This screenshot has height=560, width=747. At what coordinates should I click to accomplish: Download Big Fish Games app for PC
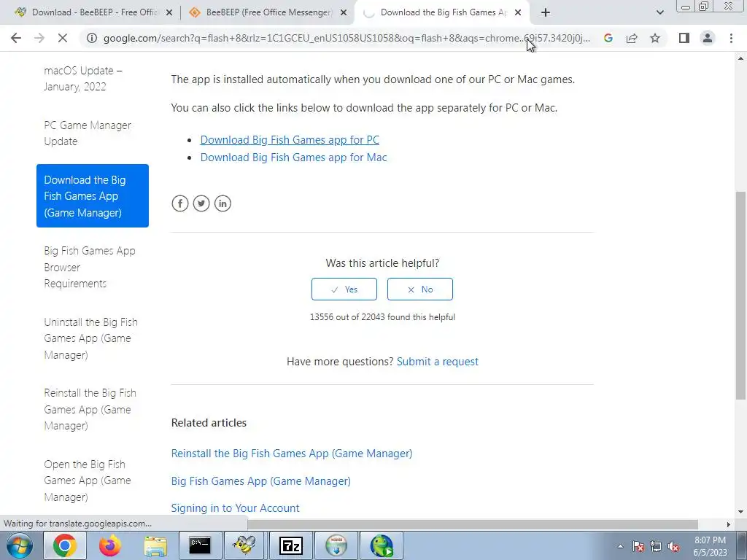[x=290, y=139]
